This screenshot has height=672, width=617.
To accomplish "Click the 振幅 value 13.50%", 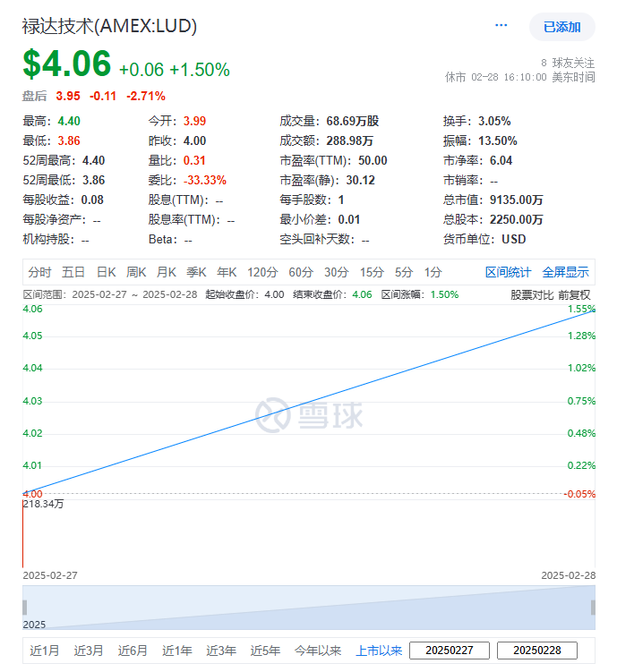I will coord(497,140).
